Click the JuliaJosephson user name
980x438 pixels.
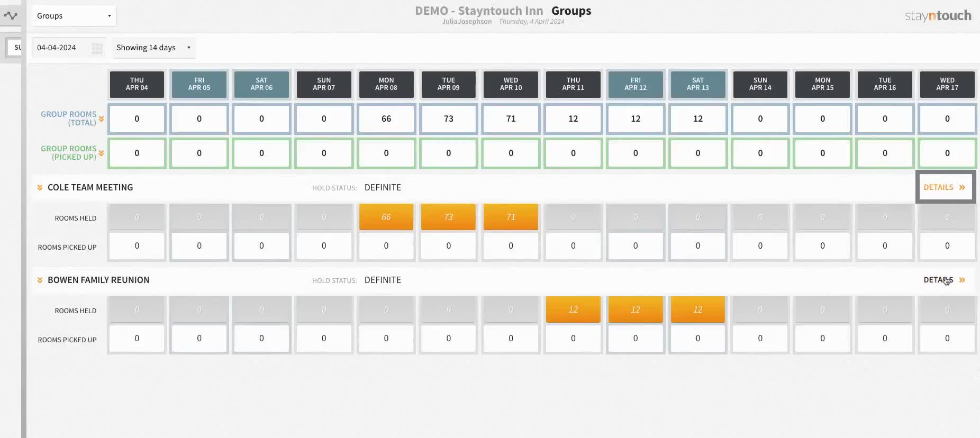(467, 22)
